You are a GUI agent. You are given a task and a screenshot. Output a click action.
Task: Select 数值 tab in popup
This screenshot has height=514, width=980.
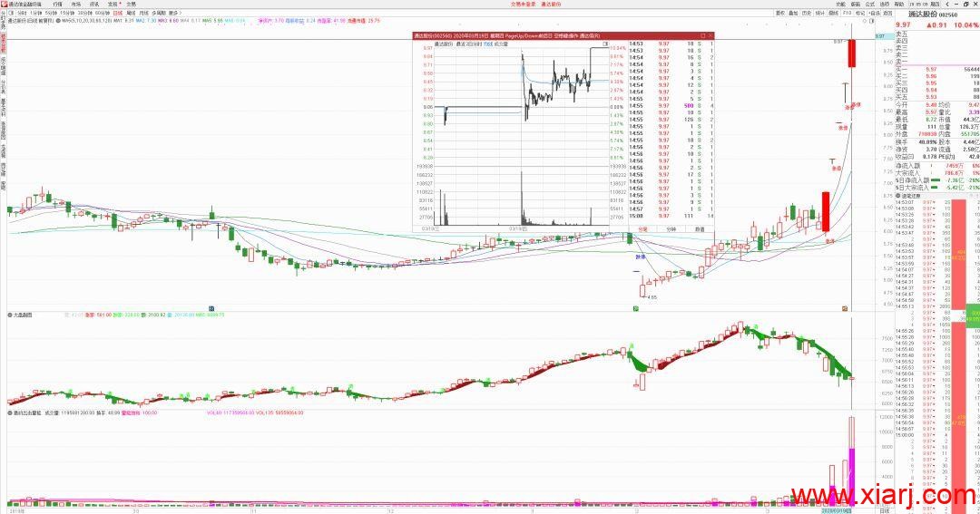[x=700, y=229]
